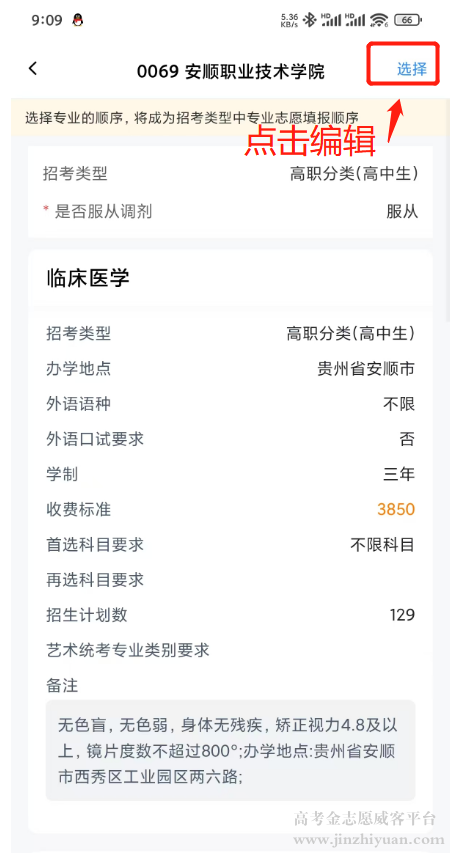Tap the Bluetooth status icon
This screenshot has height=853, width=450.
(310, 20)
